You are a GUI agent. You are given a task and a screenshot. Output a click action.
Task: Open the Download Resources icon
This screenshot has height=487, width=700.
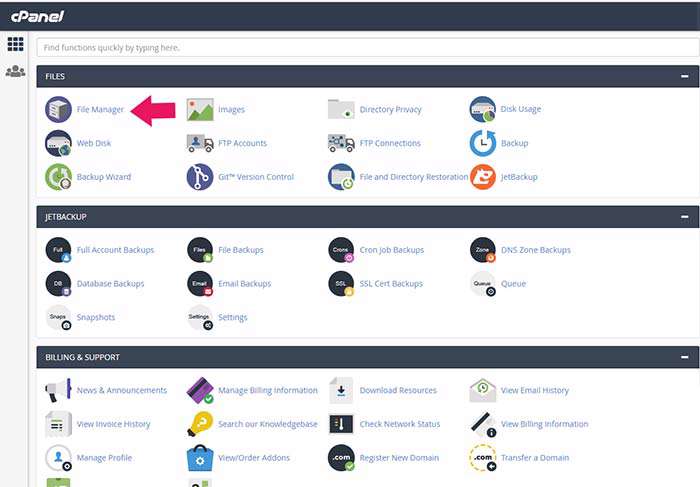(341, 391)
